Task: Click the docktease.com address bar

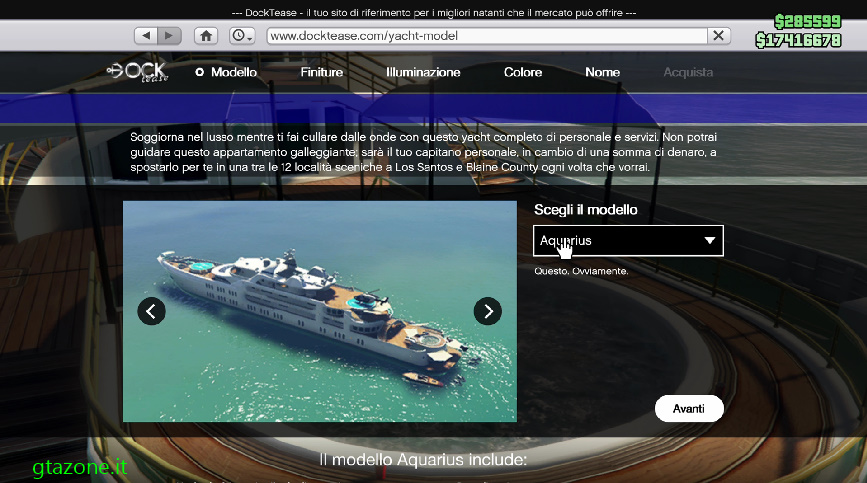Action: pos(487,36)
